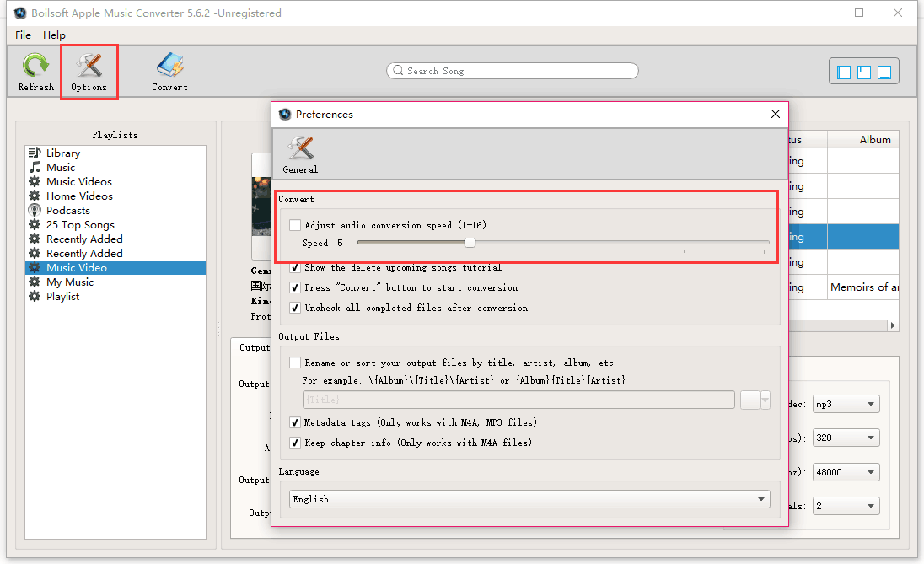This screenshot has width=924, height=564.
Task: Click the Search Song field
Action: tap(512, 71)
